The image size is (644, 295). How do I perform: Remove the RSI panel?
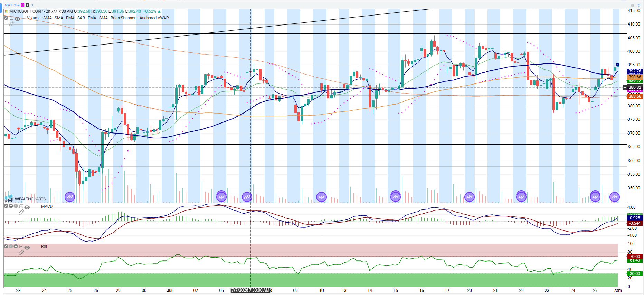click(6, 246)
